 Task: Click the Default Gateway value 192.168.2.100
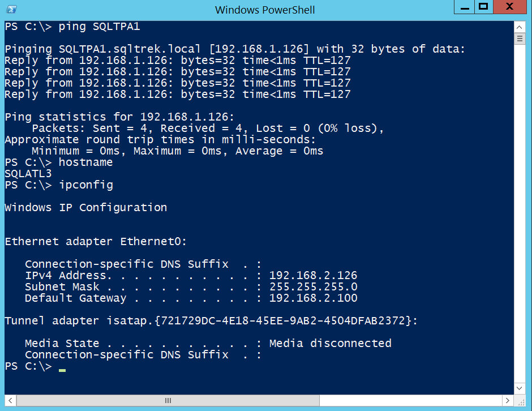[313, 298]
